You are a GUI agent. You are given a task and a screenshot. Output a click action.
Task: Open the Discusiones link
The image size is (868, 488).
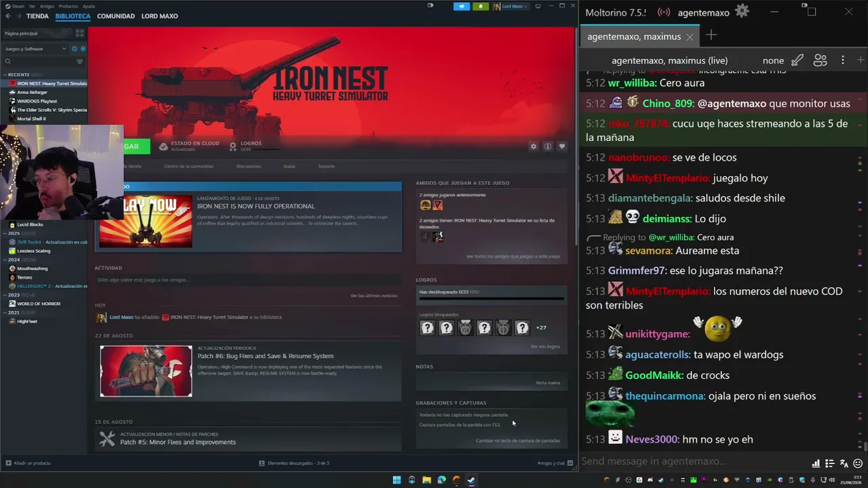point(249,166)
